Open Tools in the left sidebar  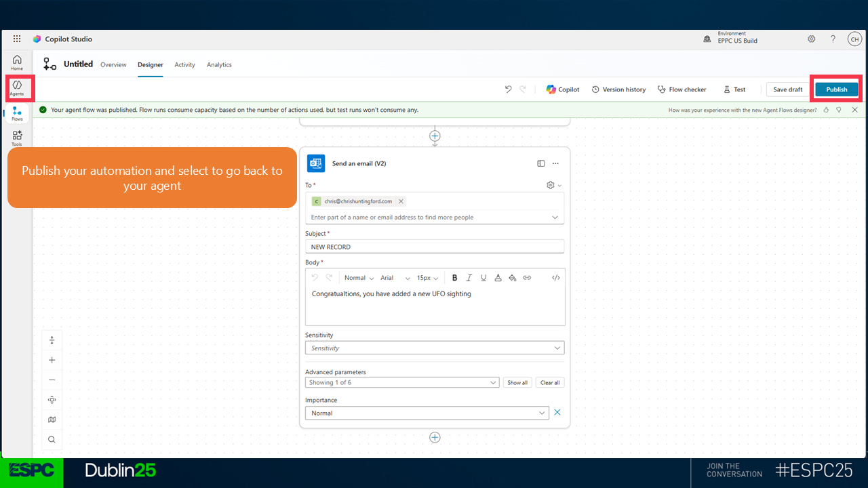point(17,138)
